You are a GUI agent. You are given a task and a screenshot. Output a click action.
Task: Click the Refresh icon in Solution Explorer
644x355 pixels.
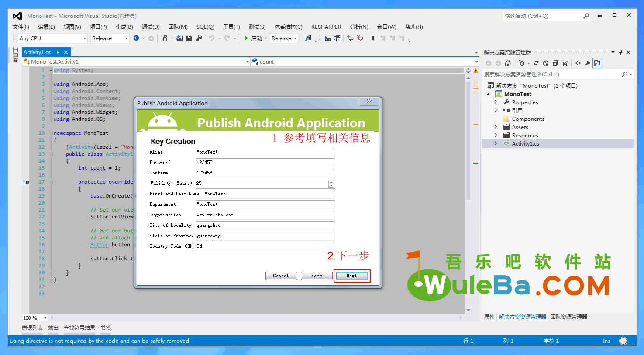pos(545,63)
